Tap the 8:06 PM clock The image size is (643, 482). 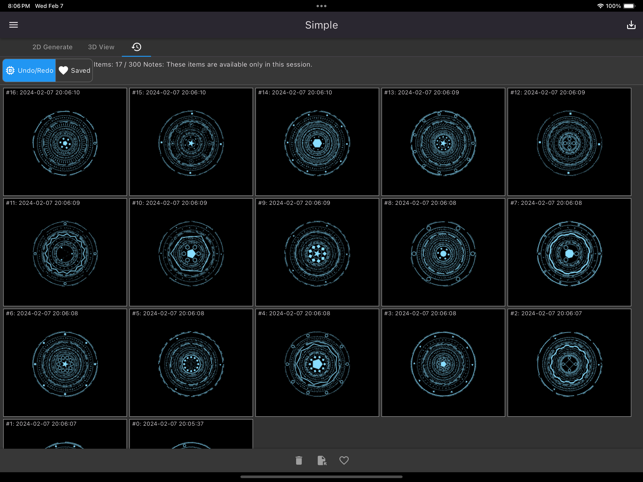click(19, 6)
